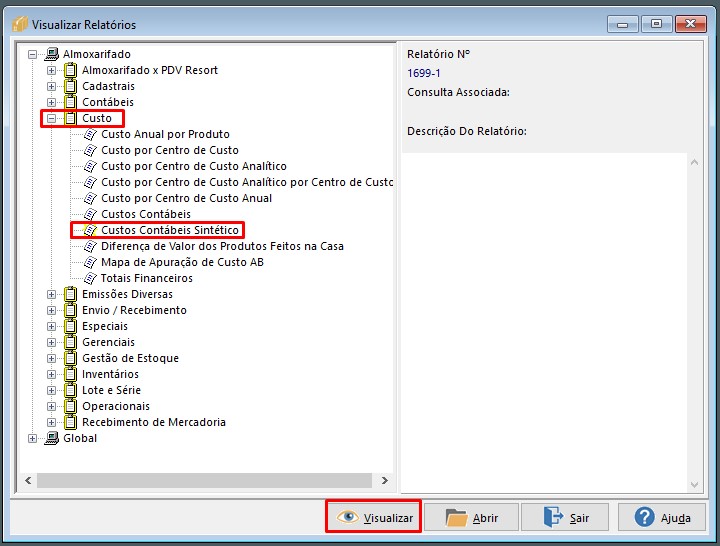
Task: Expand the Inventários folder
Action: 51,374
